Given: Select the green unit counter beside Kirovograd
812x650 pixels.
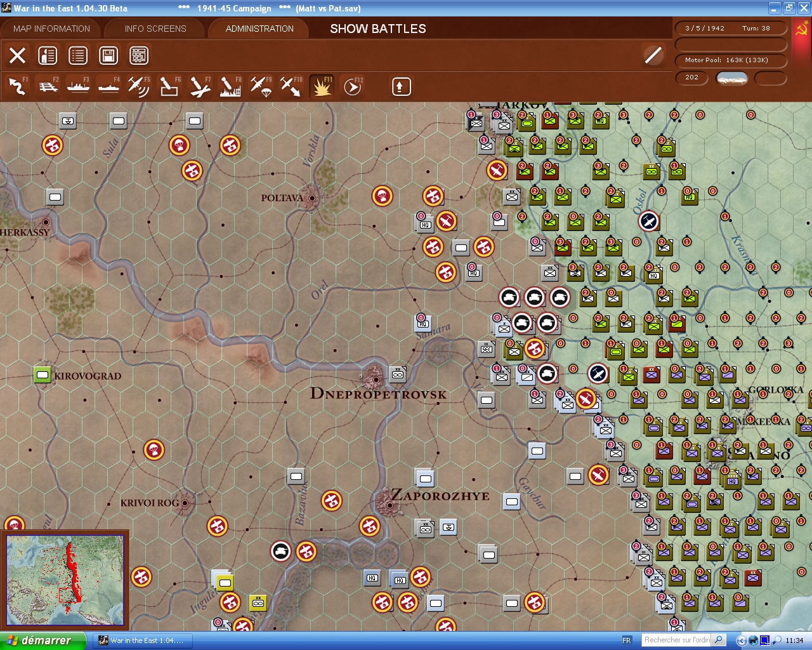Looking at the screenshot, I should pos(43,375).
